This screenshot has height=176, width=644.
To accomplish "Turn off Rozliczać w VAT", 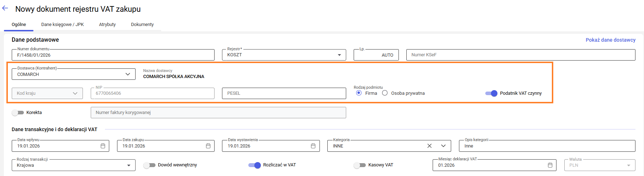I will [255, 165].
